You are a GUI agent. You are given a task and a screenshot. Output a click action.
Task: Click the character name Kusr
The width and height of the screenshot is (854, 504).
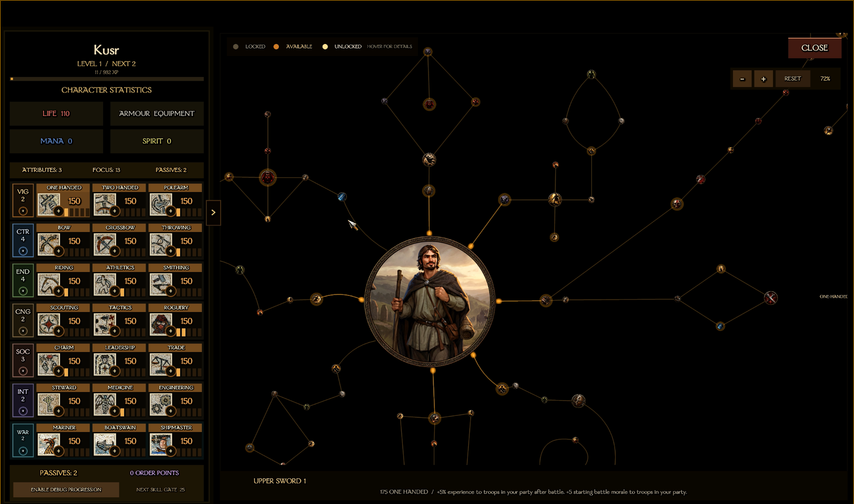(106, 50)
